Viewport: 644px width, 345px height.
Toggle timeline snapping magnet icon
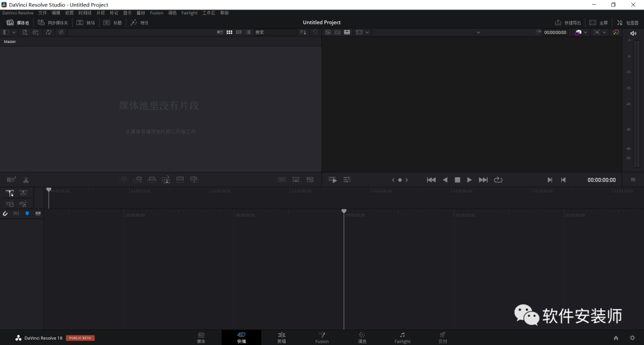5,214
